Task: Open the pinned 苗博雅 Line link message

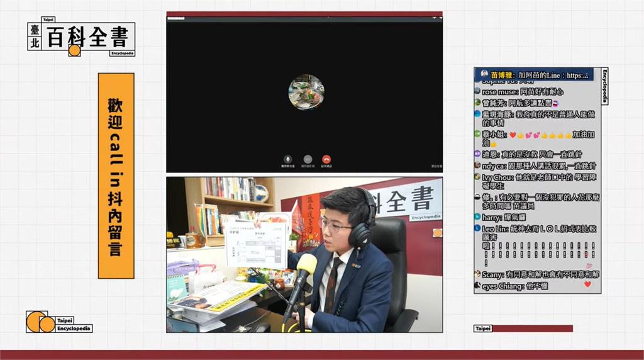Action: (534, 75)
